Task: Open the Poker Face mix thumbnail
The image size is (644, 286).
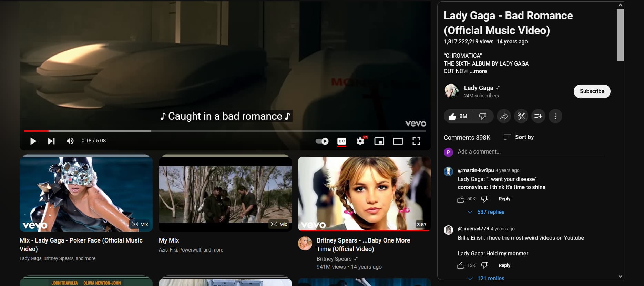Action: [x=86, y=194]
